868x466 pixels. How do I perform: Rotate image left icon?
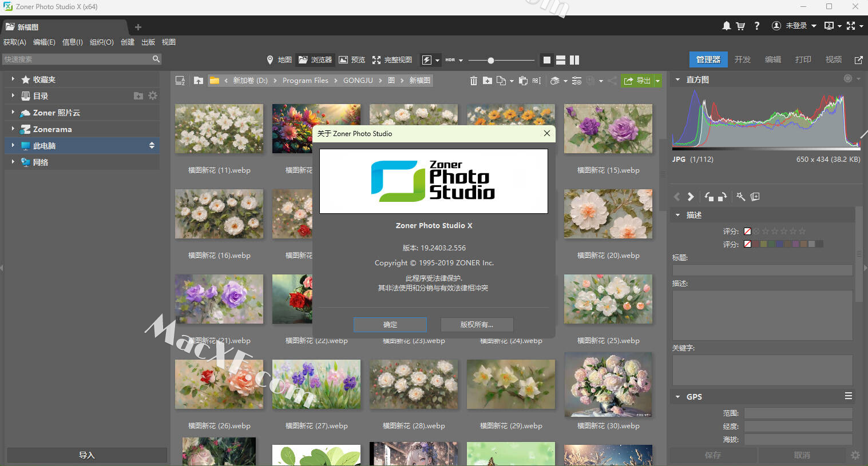pyautogui.click(x=710, y=197)
